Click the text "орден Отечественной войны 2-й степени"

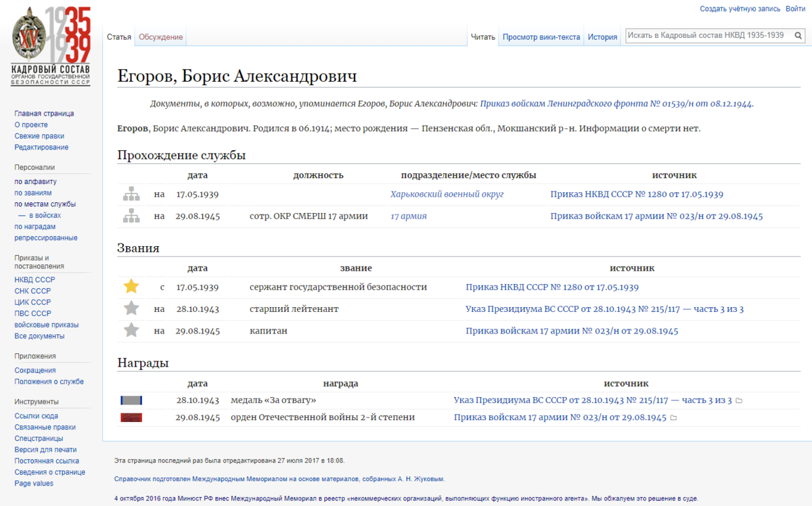click(323, 417)
